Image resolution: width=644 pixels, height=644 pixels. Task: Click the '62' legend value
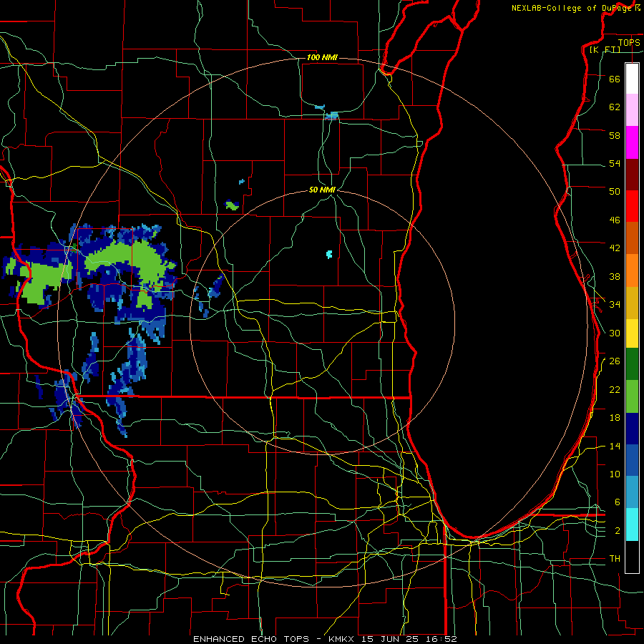tap(615, 107)
